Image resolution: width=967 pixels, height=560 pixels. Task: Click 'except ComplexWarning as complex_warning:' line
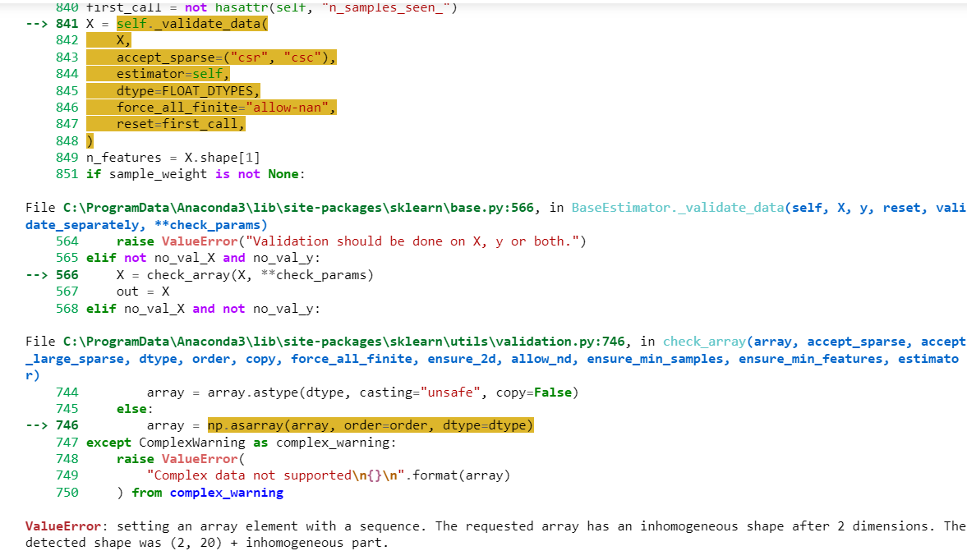coord(241,443)
